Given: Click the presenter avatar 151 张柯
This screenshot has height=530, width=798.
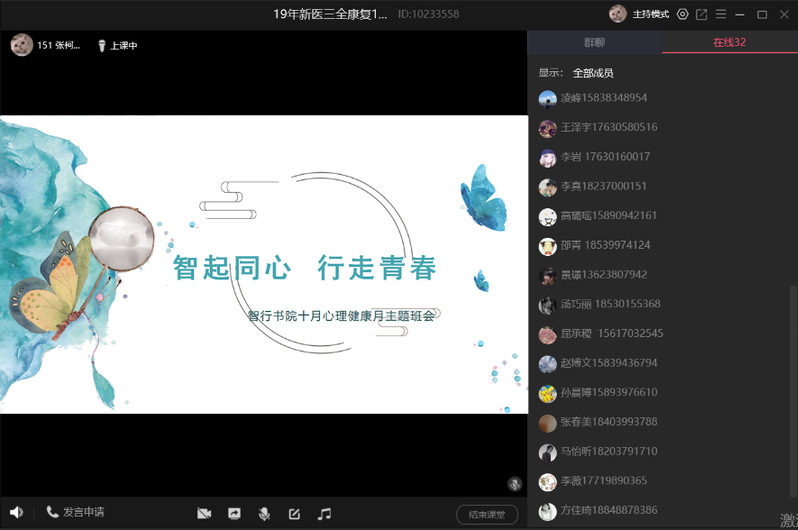Looking at the screenshot, I should point(20,45).
